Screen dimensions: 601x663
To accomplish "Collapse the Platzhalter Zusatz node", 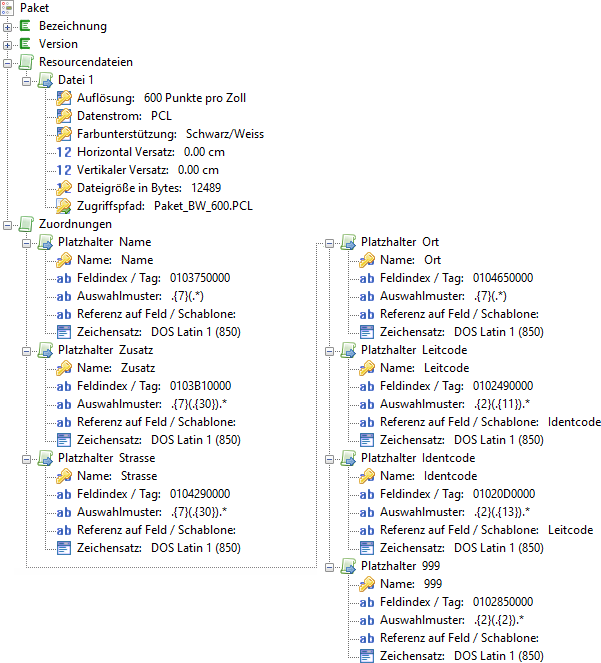I will click(27, 350).
